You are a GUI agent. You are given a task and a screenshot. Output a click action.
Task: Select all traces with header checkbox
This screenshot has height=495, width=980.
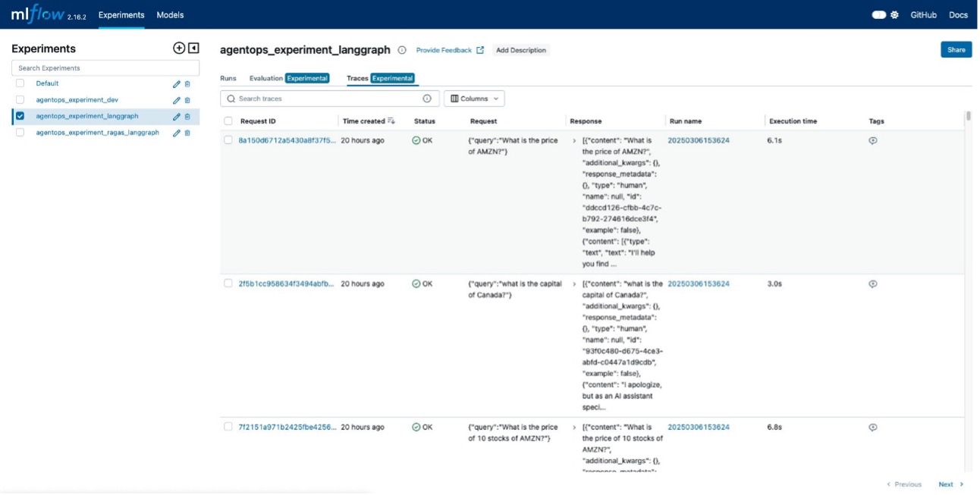coord(228,121)
